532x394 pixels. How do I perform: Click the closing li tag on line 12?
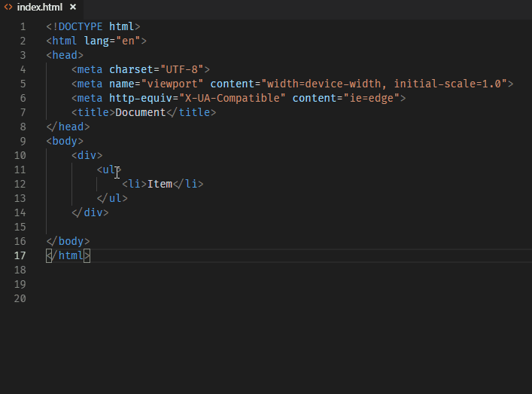[x=188, y=184]
